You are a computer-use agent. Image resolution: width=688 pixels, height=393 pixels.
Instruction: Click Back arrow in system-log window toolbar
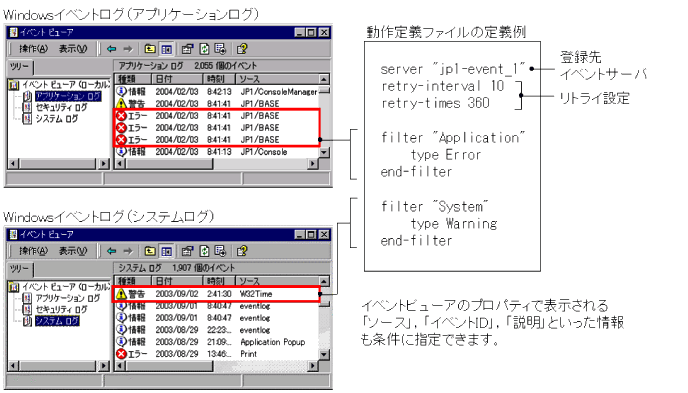(111, 251)
